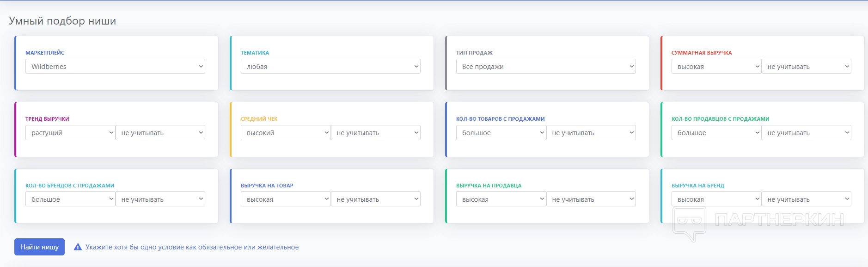The height and width of the screenshot is (267, 868).
Task: Expand Выручка на товар не учитывать dropdown
Action: (x=376, y=199)
